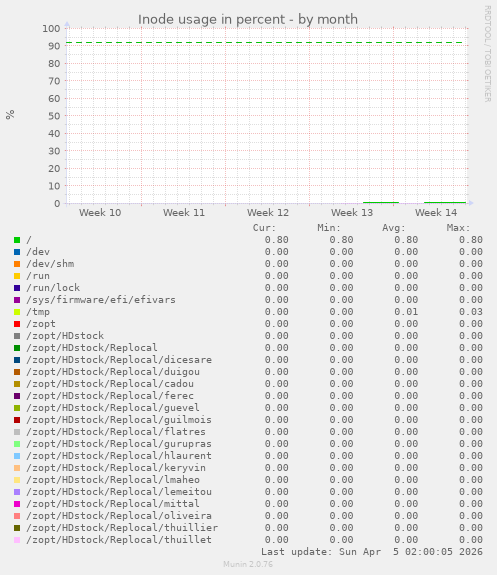Click the Max: column header

point(458,228)
